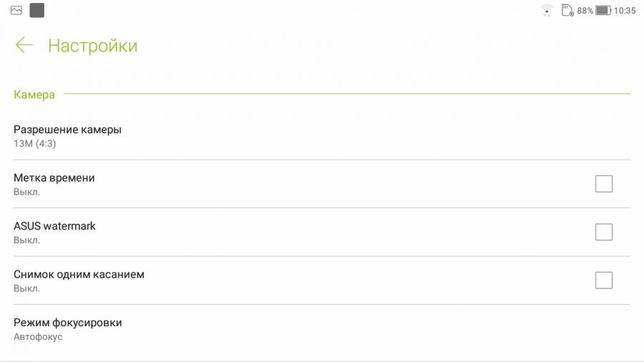Toggle the ASUS watermark checkbox
The height and width of the screenshot is (362, 644).
click(x=604, y=232)
